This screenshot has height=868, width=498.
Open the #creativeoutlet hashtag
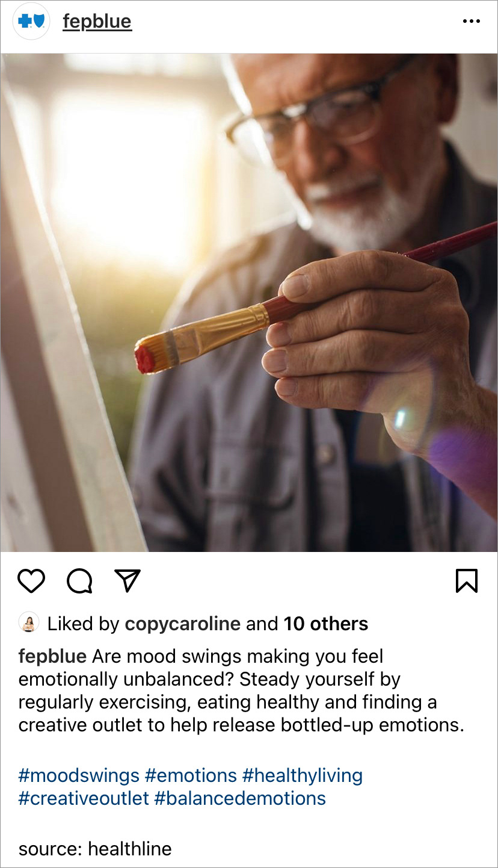pyautogui.click(x=84, y=798)
